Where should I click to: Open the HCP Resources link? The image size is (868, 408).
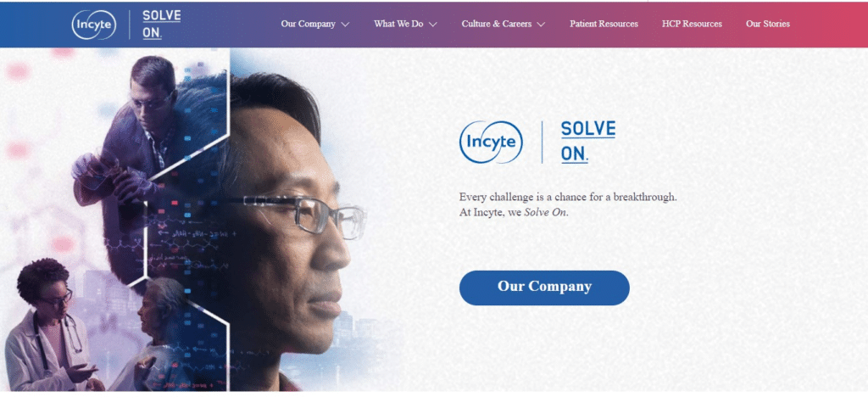coord(692,24)
